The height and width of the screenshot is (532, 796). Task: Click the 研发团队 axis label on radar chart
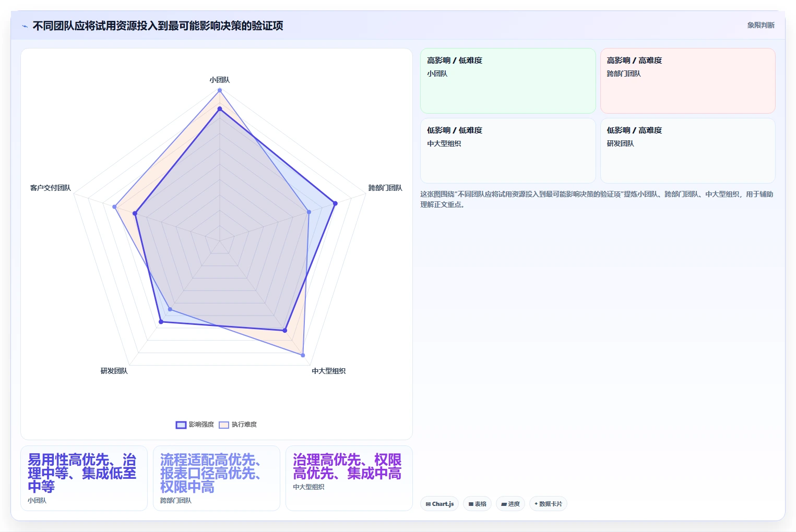(x=114, y=371)
